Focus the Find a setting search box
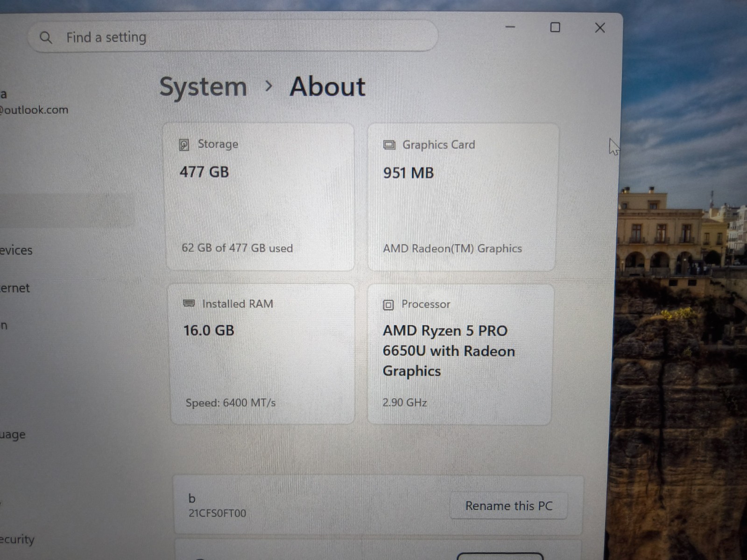The width and height of the screenshot is (747, 560). pos(233,36)
